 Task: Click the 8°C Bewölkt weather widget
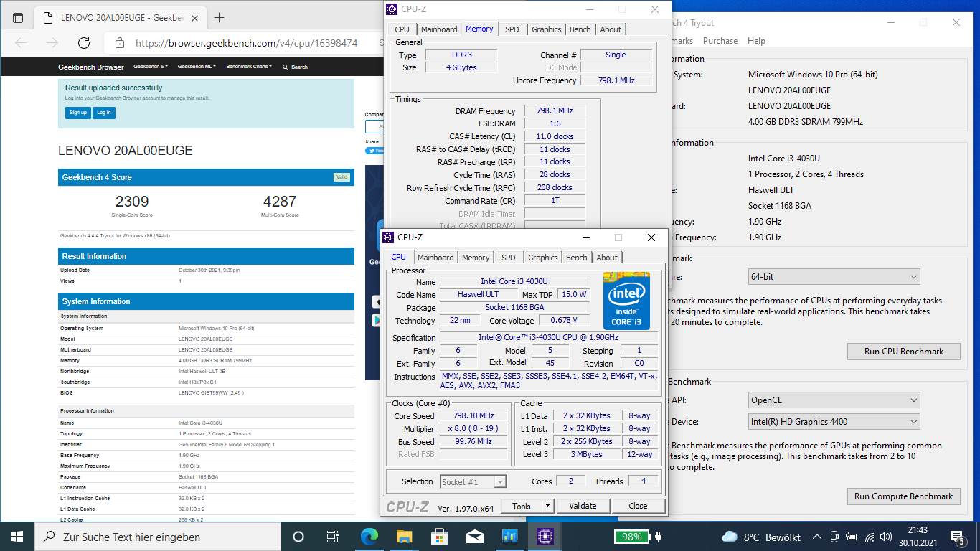(x=760, y=537)
